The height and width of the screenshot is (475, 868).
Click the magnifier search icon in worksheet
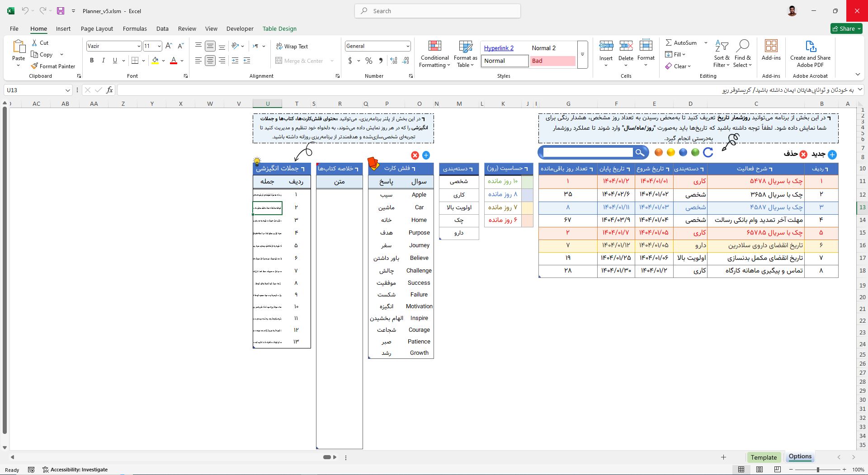pyautogui.click(x=640, y=153)
